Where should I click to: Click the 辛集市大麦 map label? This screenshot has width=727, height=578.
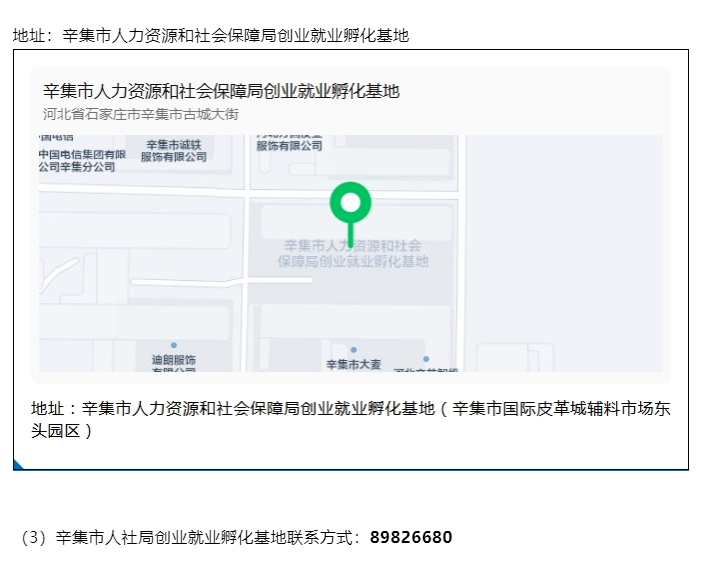point(353,364)
